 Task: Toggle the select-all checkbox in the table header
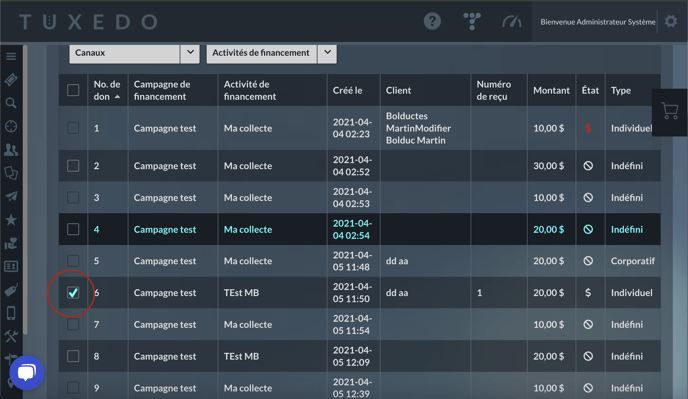tap(73, 90)
